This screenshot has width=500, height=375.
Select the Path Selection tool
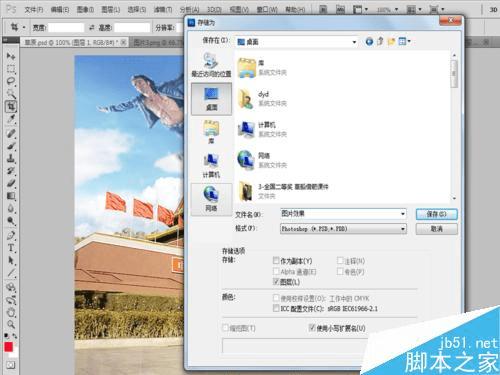point(11,260)
